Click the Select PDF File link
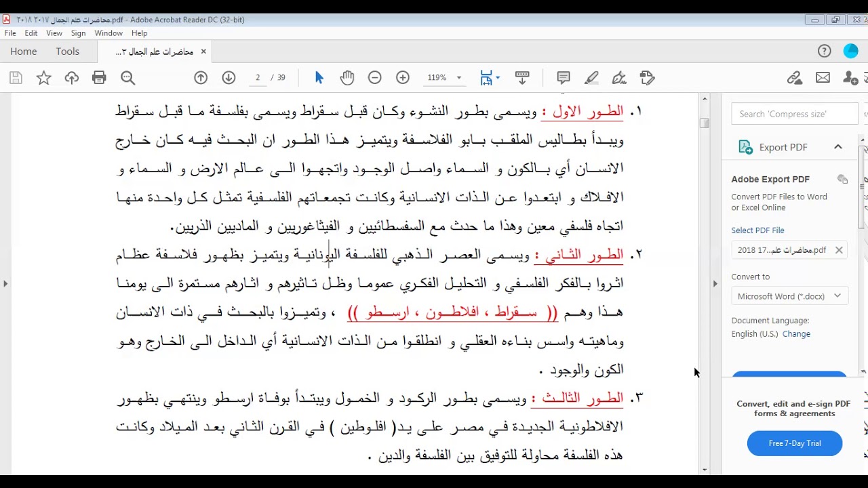 coord(757,230)
